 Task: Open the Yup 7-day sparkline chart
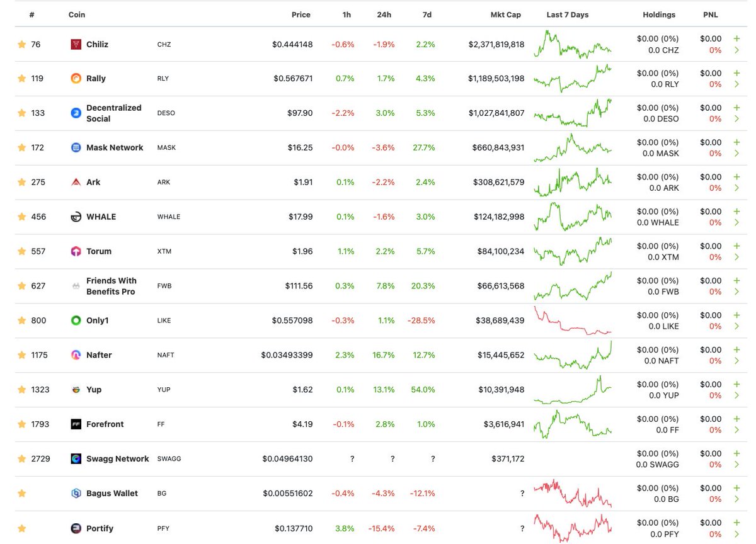[572, 390]
